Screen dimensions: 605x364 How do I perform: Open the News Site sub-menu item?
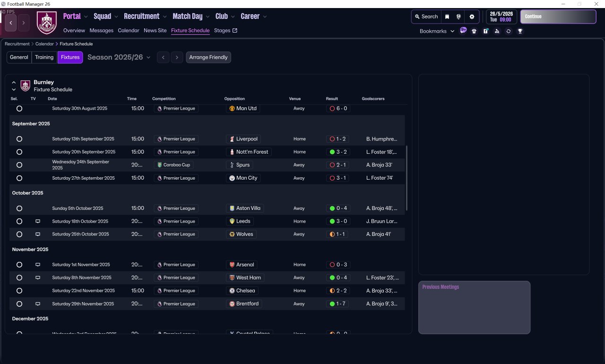(x=155, y=30)
